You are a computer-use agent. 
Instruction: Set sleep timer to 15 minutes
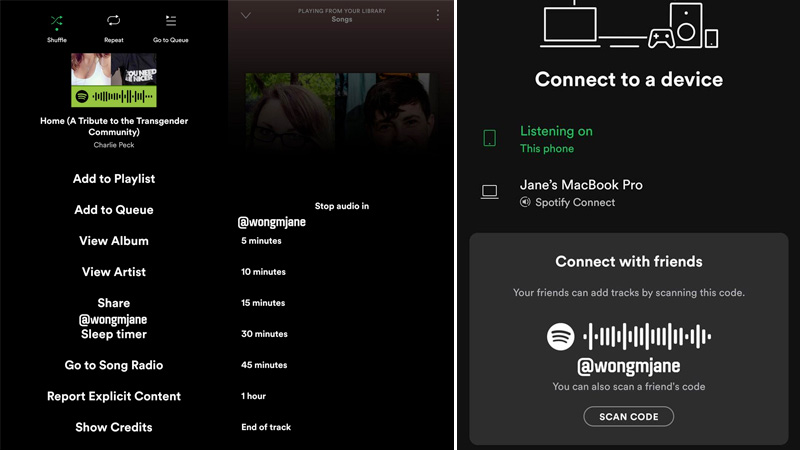263,303
